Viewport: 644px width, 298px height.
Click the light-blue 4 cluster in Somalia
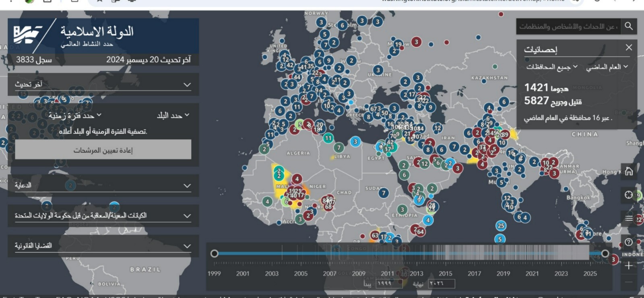pyautogui.click(x=428, y=220)
